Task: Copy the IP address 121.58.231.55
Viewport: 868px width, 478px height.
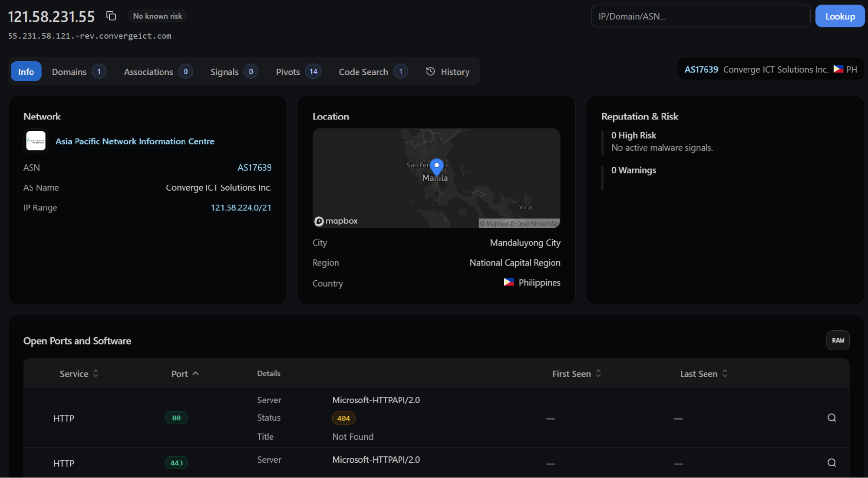Action: pos(111,16)
